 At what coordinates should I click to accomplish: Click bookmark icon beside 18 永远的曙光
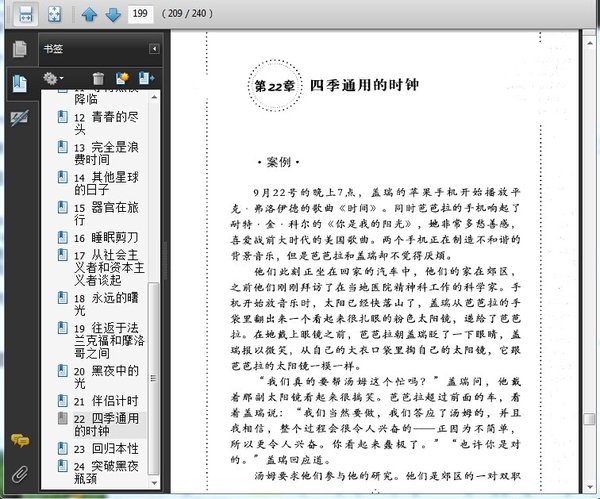[x=63, y=298]
